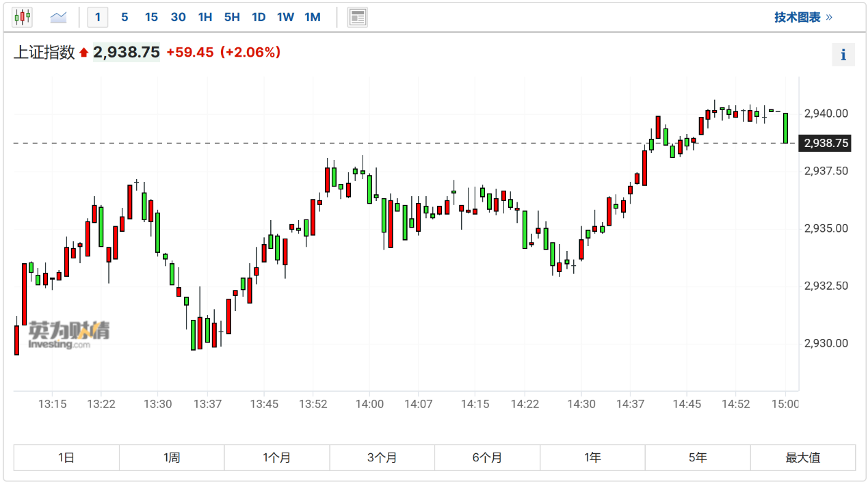Screen dimensions: 868x484
Task: Switch to the area line chart icon
Action: coord(59,17)
